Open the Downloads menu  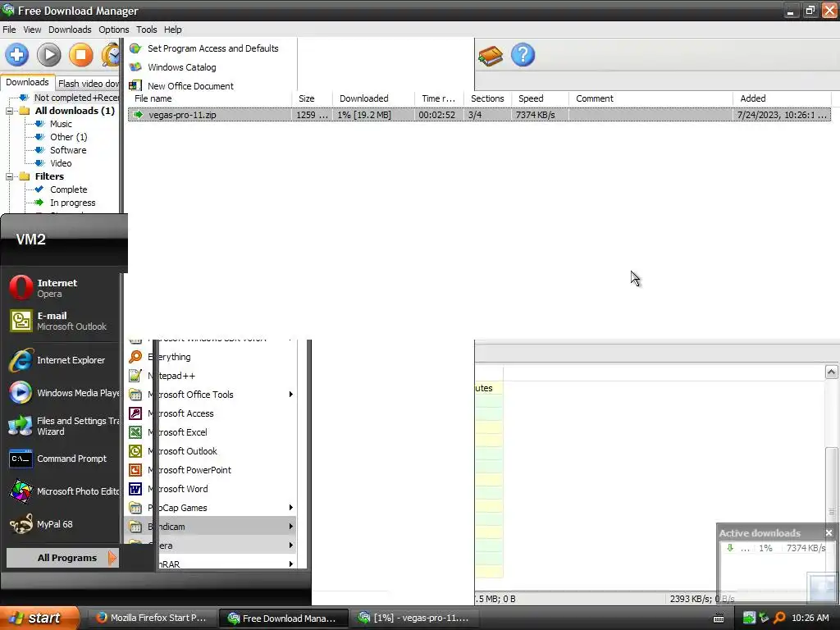[70, 30]
